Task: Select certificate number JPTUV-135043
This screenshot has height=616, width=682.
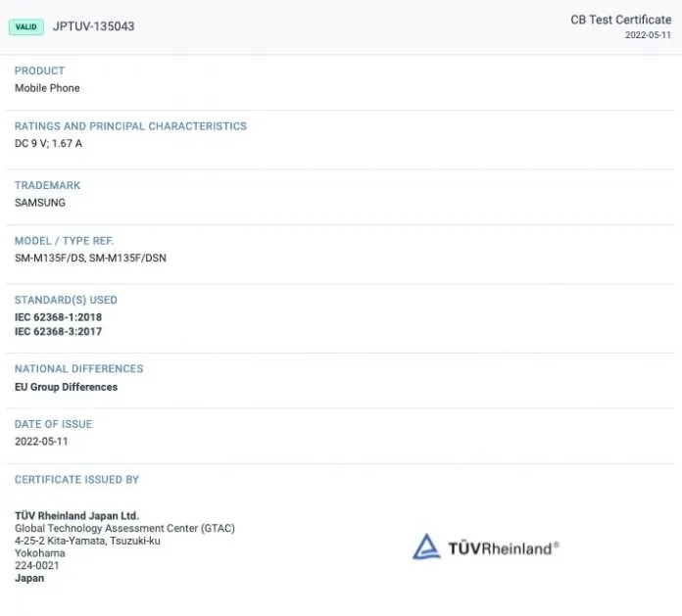Action: 94,26
